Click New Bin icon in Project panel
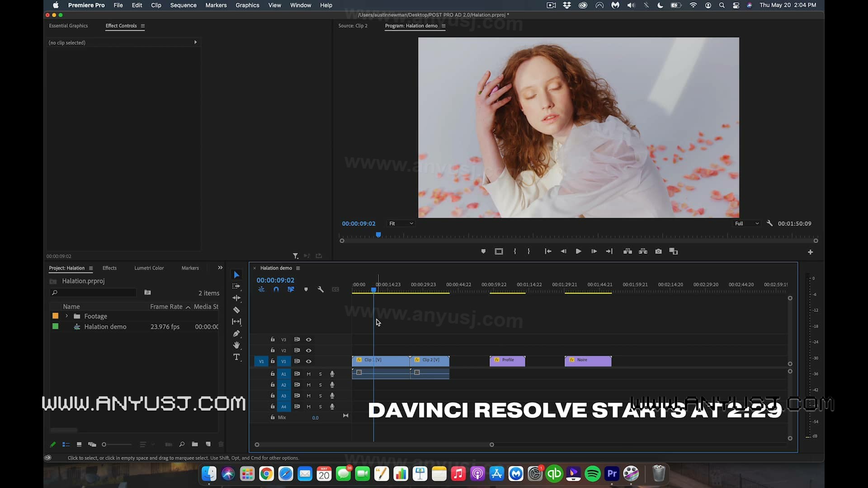This screenshot has width=868, height=488. [195, 444]
